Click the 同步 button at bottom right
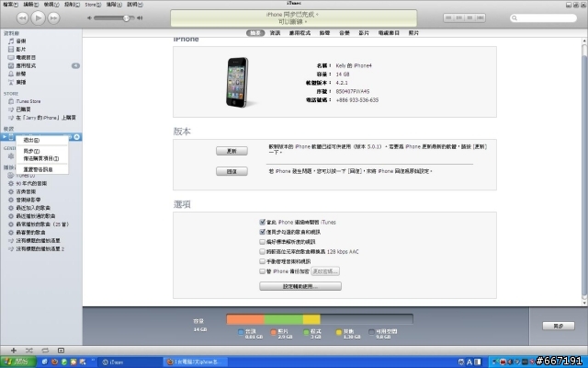This screenshot has width=588, height=368. pos(559,326)
